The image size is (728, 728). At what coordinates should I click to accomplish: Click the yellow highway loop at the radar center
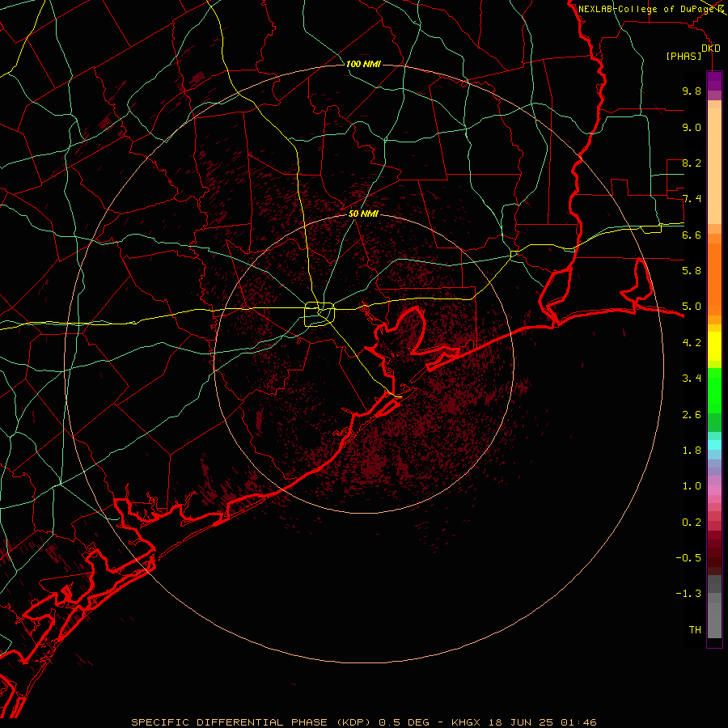[319, 315]
